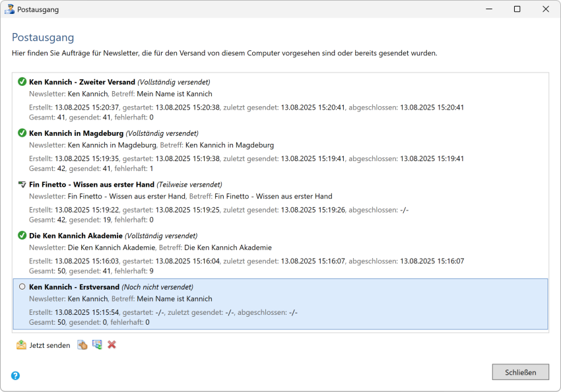This screenshot has width=561, height=392.
Task: Select the Ken Kannich in Magdeburg job title
Action: point(76,133)
